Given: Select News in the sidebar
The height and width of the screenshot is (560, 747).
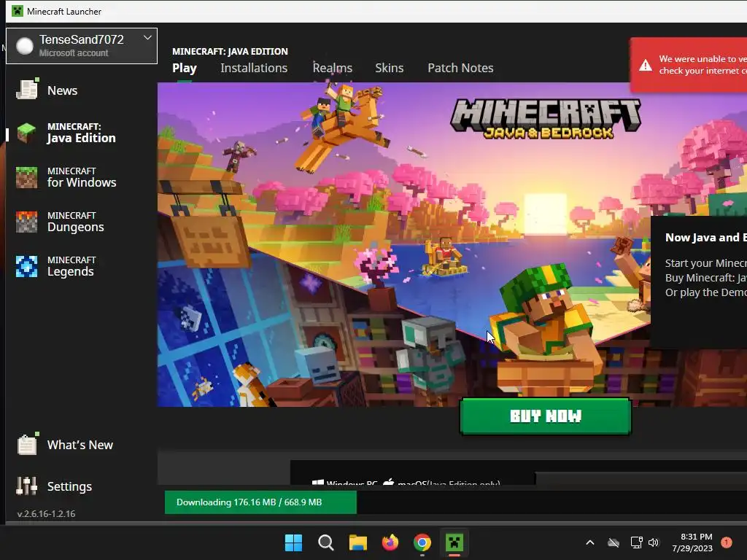Looking at the screenshot, I should click(63, 90).
